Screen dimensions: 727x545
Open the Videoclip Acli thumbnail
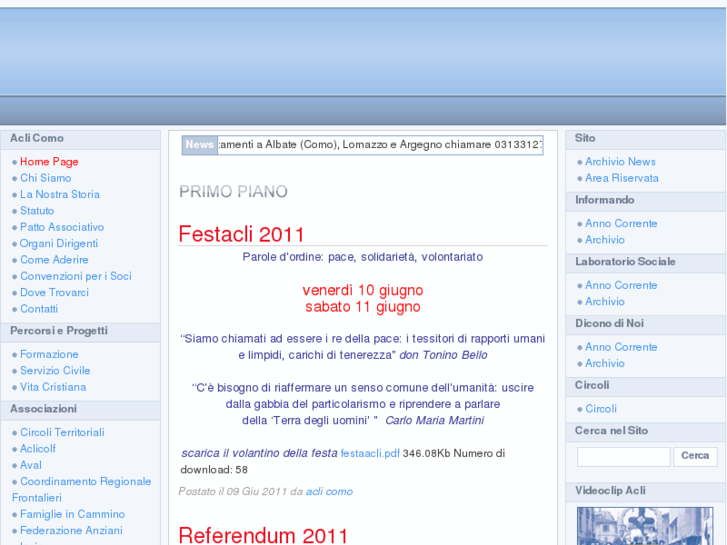(x=645, y=526)
